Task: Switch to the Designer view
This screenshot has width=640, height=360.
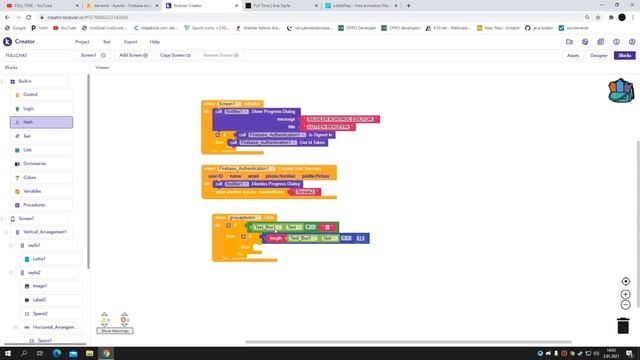Action: coord(599,55)
